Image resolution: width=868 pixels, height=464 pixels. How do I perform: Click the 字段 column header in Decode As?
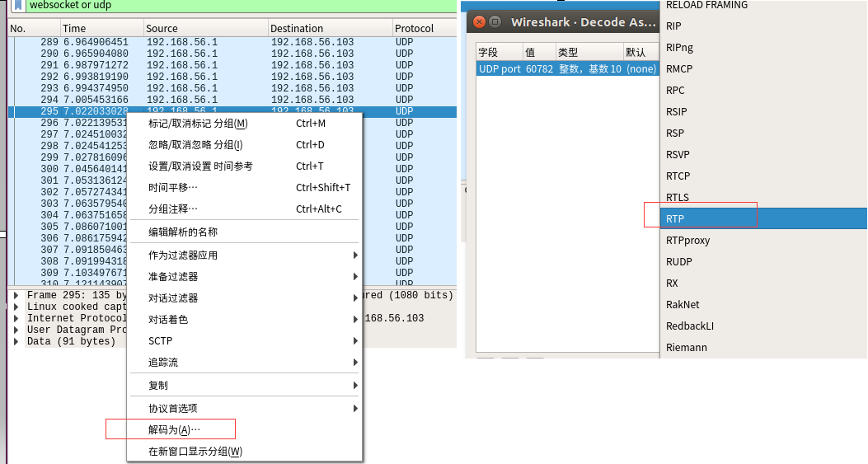point(500,52)
